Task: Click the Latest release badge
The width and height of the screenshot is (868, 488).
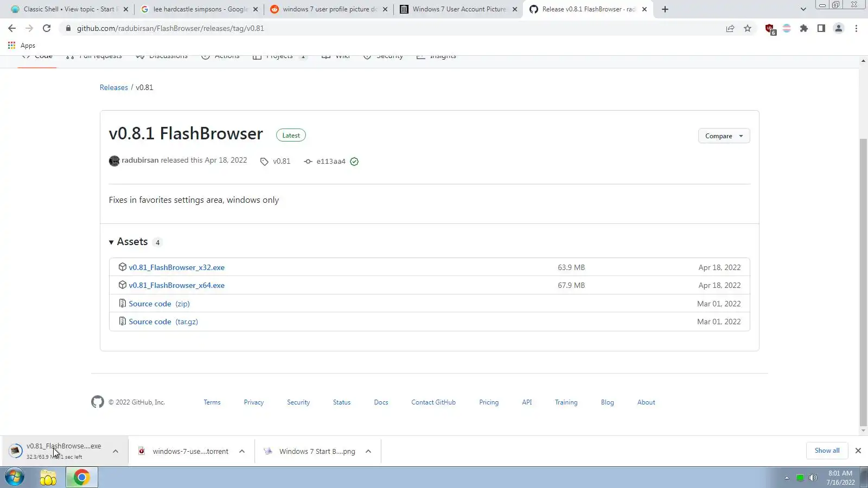Action: 291,136
